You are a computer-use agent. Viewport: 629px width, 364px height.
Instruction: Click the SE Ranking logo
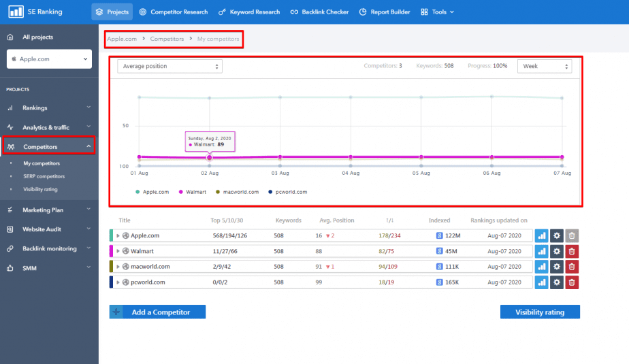point(35,12)
